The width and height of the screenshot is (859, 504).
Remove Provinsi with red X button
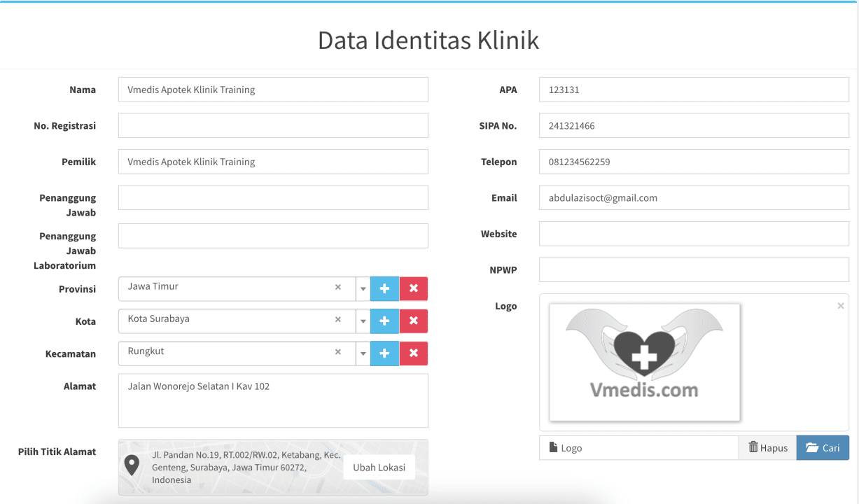coord(414,288)
